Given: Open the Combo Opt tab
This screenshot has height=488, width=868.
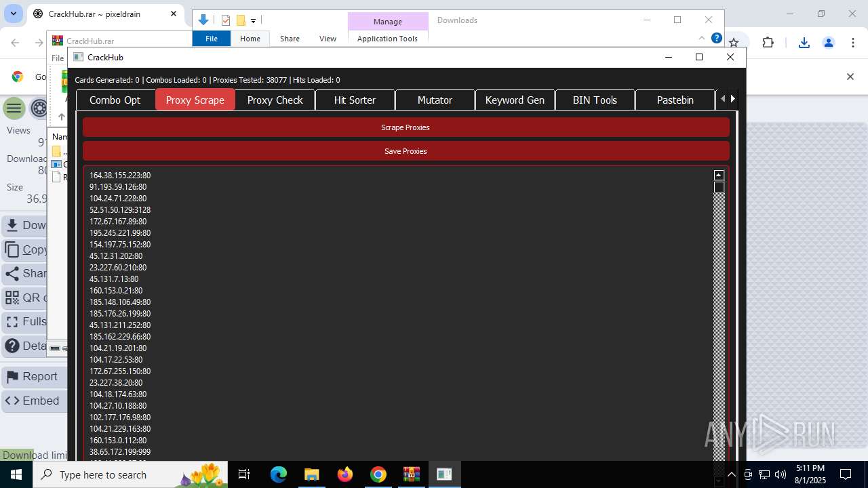Looking at the screenshot, I should click(115, 100).
